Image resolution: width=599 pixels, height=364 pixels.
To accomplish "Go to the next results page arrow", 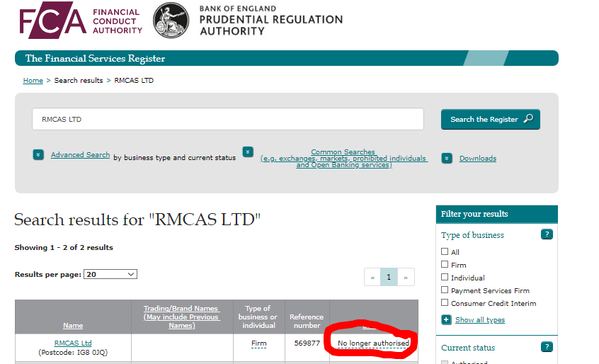I will pos(406,278).
